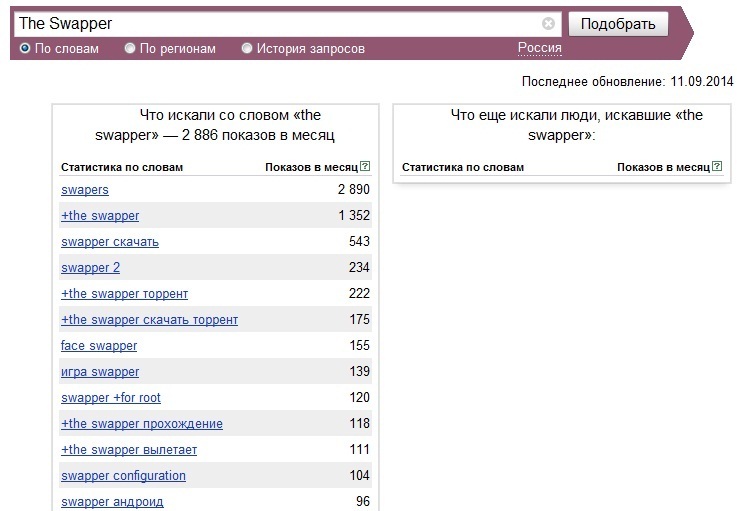Screen dimensions: 737x511
Task: Click the value 111 in the table
Action: pyautogui.click(x=360, y=449)
